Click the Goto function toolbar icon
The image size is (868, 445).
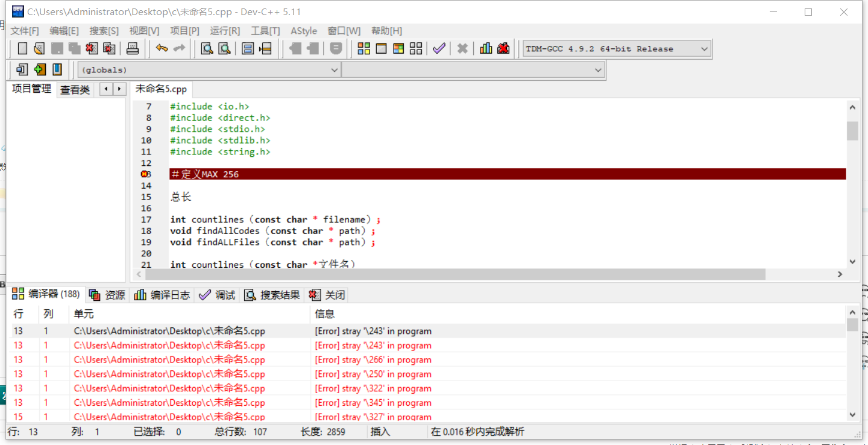[248, 49]
